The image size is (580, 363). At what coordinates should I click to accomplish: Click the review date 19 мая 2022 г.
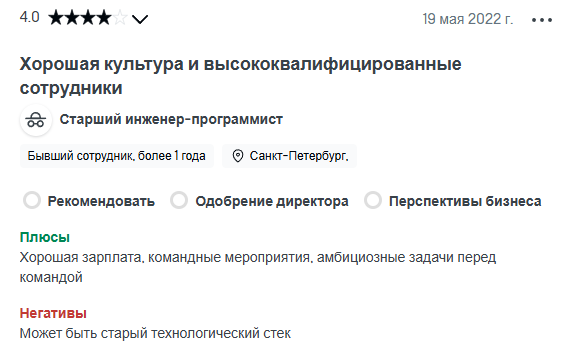coord(468,19)
